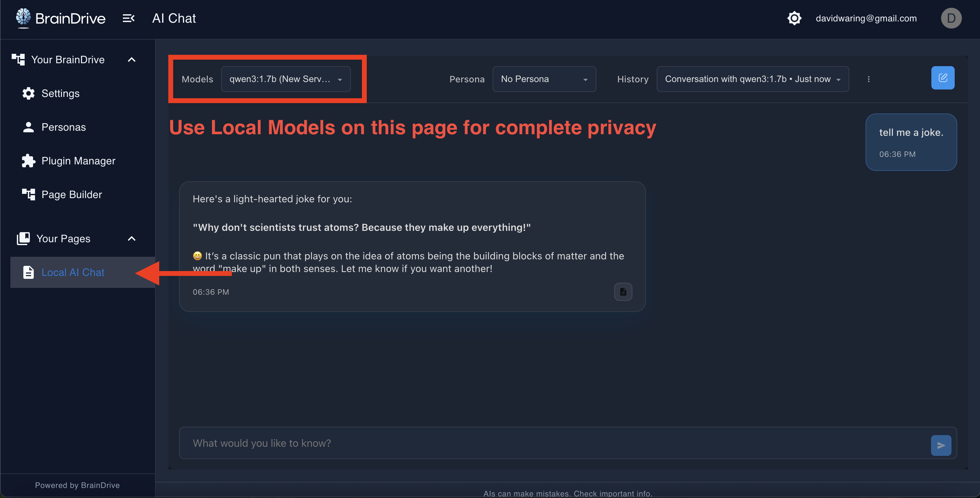Select the Local AI Chat page
This screenshot has height=498, width=980.
[73, 272]
